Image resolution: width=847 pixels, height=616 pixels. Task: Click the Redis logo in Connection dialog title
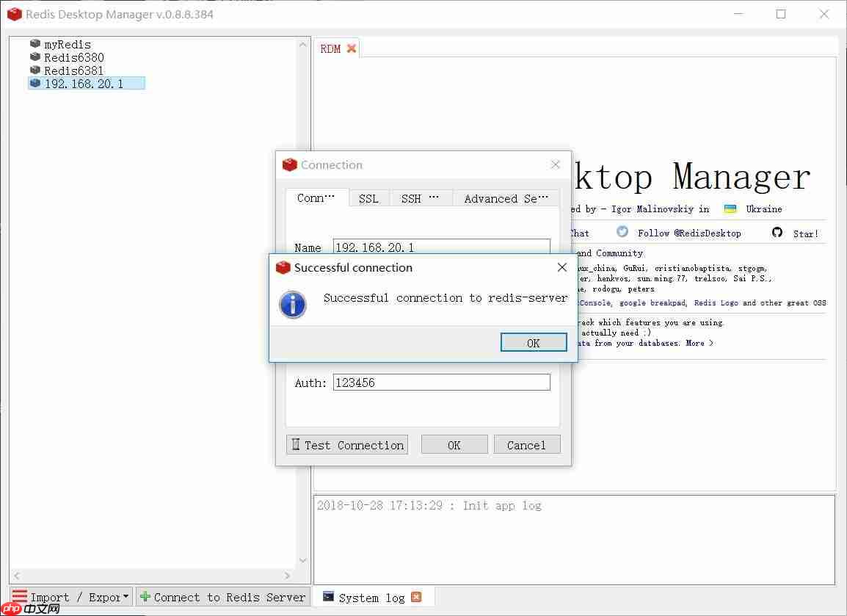(x=289, y=164)
